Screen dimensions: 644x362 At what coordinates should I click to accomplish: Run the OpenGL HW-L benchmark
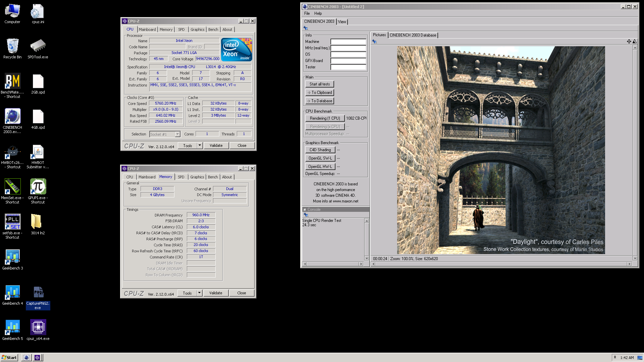(x=320, y=167)
